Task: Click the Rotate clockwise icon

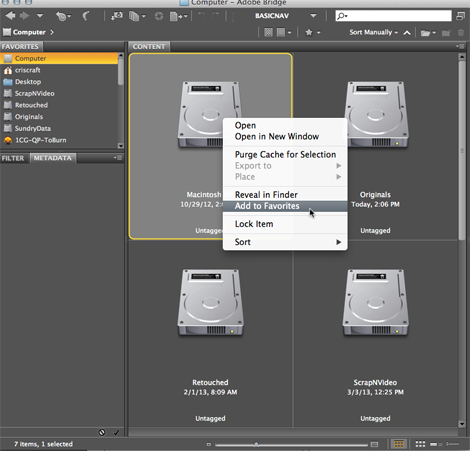Action: (216, 16)
